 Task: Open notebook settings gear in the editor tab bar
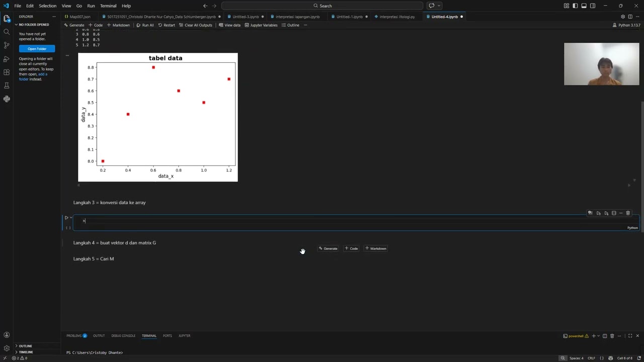pyautogui.click(x=623, y=17)
